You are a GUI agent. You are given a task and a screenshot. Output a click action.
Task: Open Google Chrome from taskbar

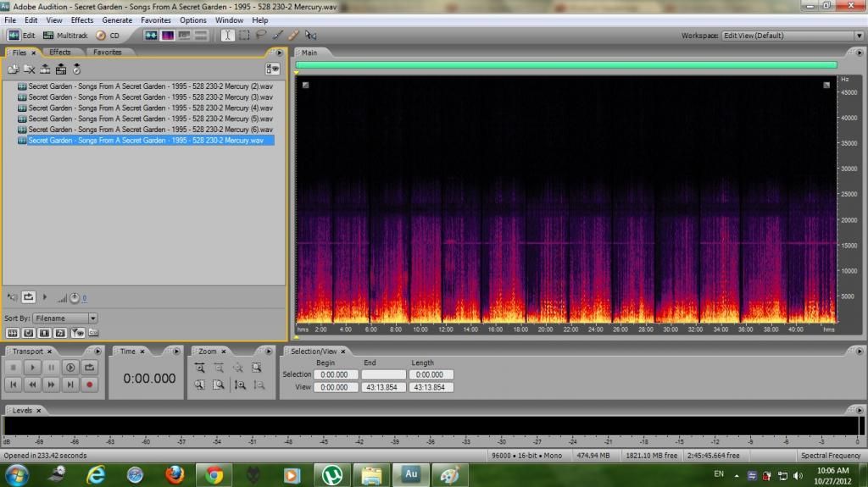[214, 475]
